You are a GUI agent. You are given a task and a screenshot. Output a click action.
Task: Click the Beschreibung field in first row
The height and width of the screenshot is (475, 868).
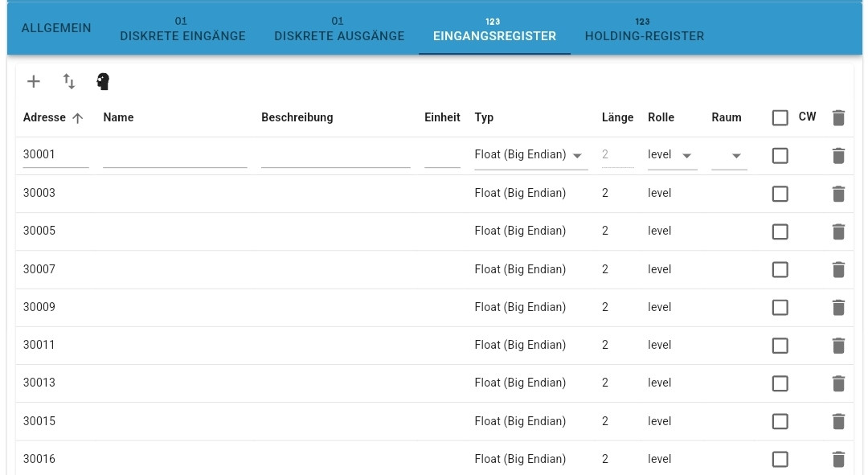(335, 155)
